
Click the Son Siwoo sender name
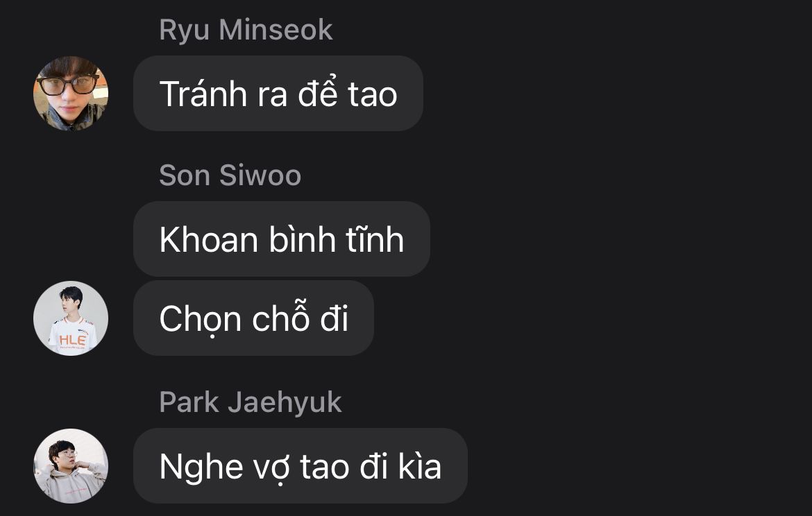point(230,175)
